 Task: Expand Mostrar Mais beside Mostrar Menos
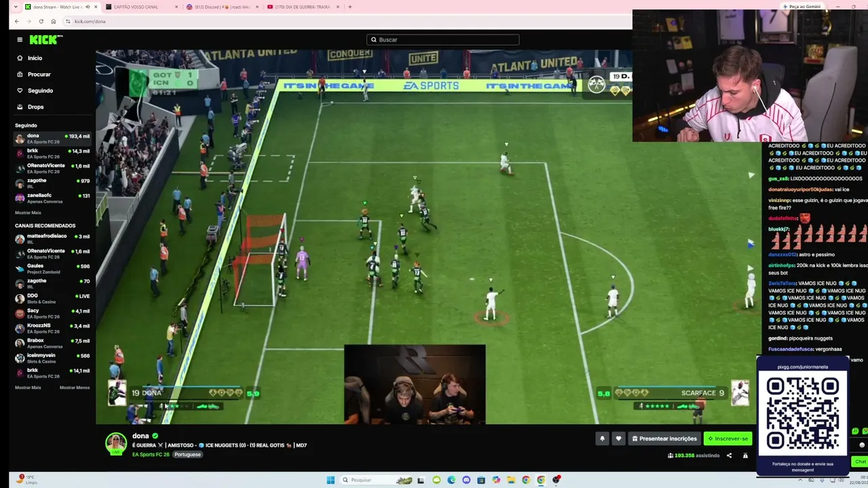point(28,388)
